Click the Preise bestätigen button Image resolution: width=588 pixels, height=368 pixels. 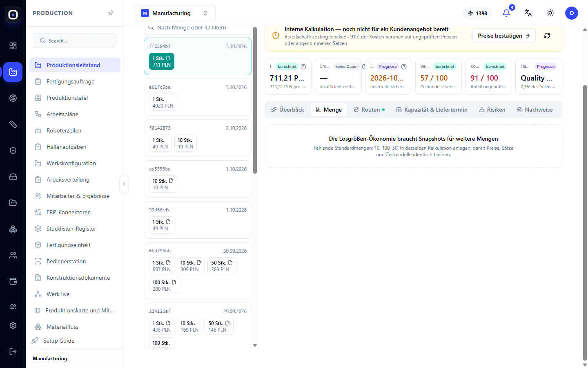point(504,36)
